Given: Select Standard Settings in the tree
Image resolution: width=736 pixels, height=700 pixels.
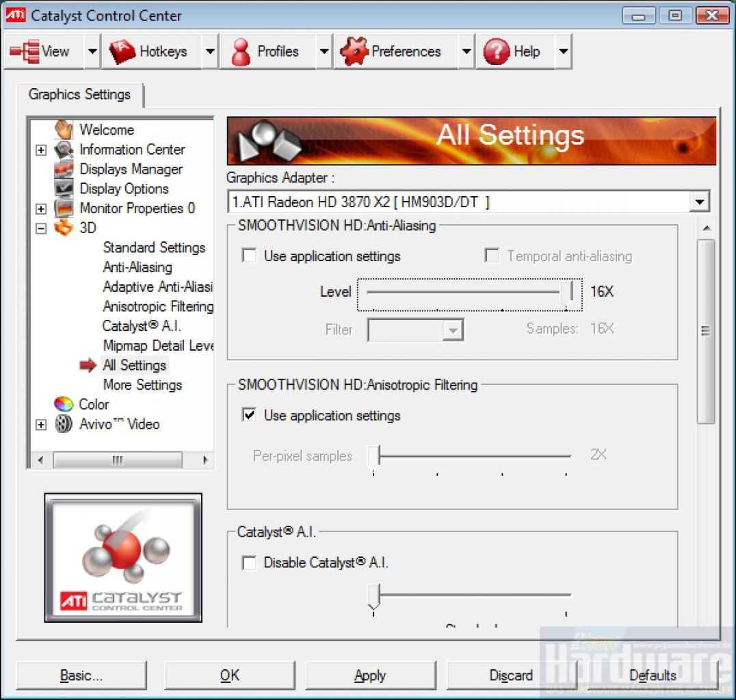Looking at the screenshot, I should coord(154,247).
